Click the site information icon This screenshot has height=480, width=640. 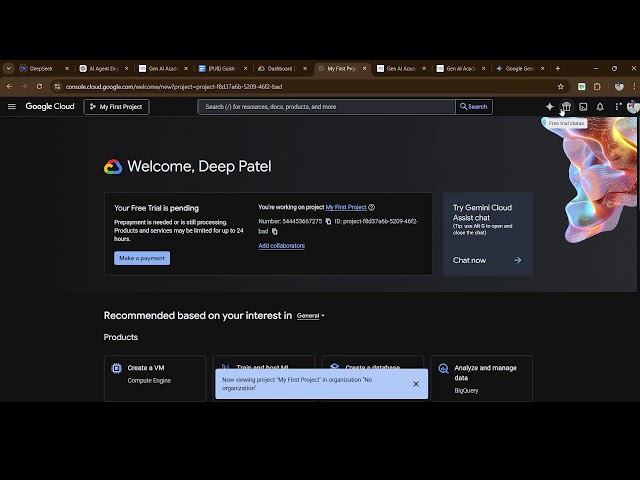tap(57, 87)
